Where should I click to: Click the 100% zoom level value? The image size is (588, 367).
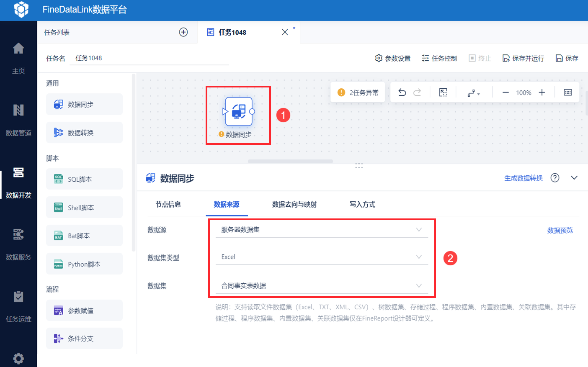pos(524,93)
